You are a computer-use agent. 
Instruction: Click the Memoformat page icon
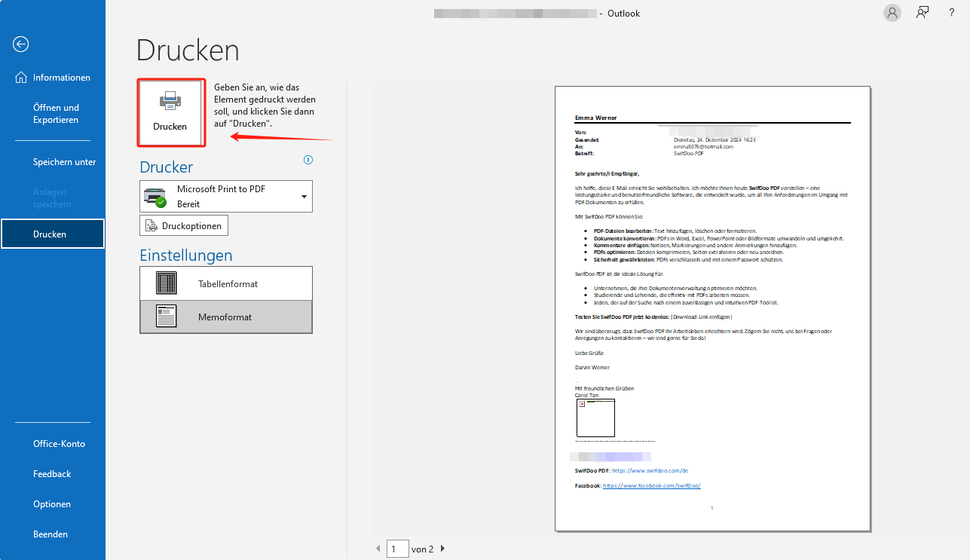point(167,317)
